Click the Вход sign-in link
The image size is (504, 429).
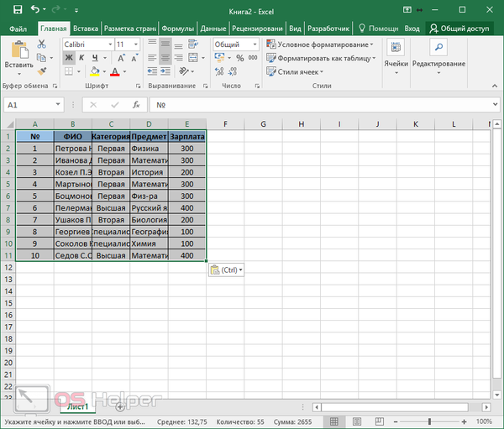click(412, 29)
